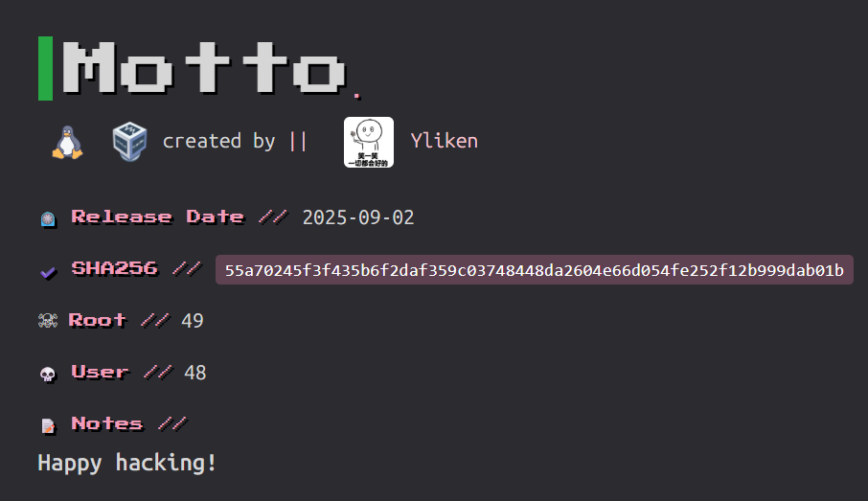
Task: Click the SHA256 checkmark icon
Action: point(48,271)
